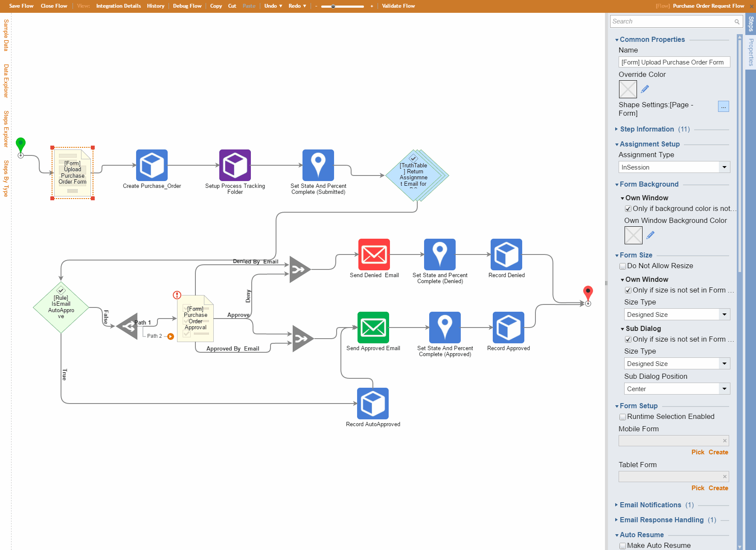Click Create under Tablet Form
The image size is (756, 550).
tap(718, 488)
